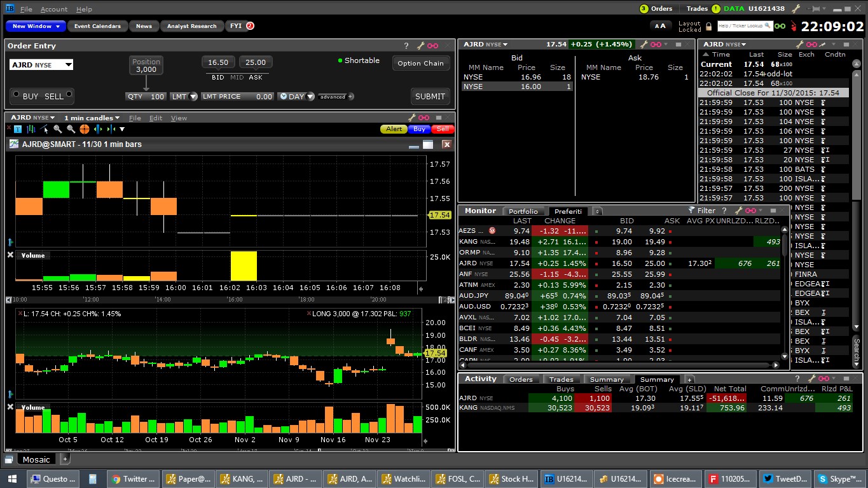This screenshot has width=868, height=488.
Task: Add a new Activity tab with plus
Action: (689, 379)
